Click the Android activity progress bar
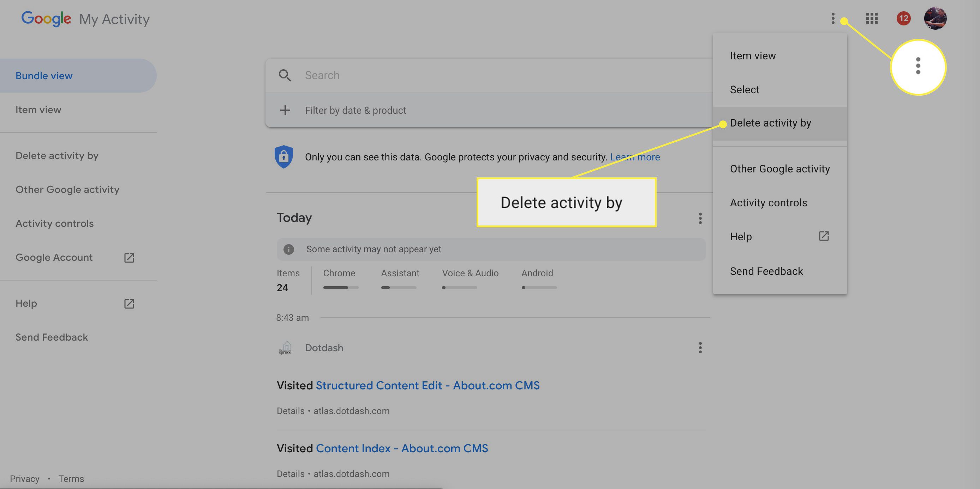Viewport: 980px width, 489px height. [539, 288]
